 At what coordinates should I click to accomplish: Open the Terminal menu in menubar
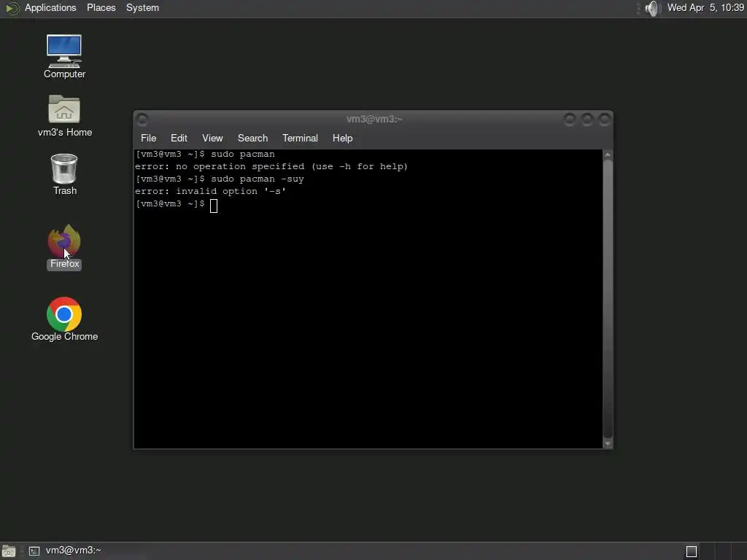(x=300, y=138)
